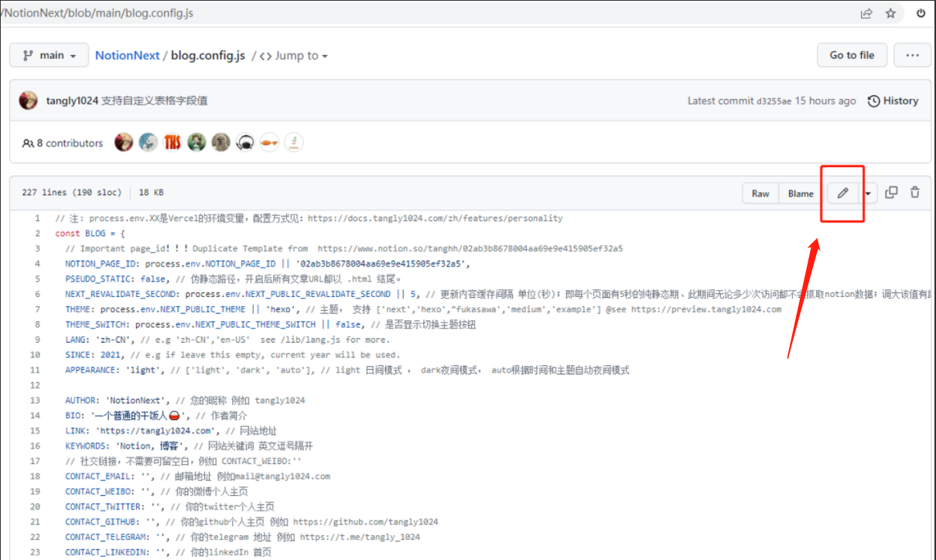
Task: Open the seventh contributor avatar
Action: point(269,142)
